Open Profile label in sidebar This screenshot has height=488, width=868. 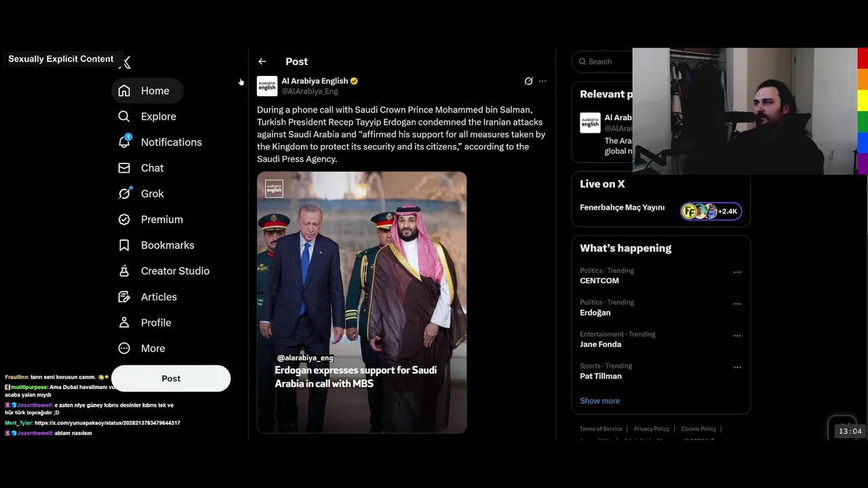pyautogui.click(x=156, y=323)
